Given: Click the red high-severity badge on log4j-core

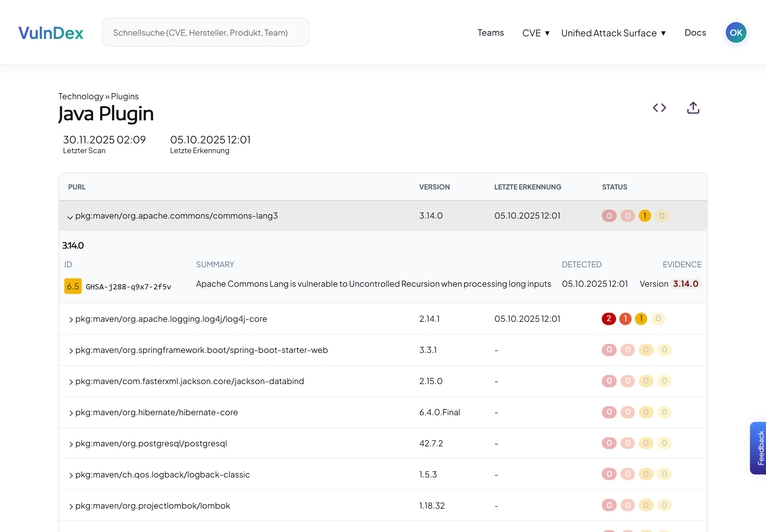Looking at the screenshot, I should (x=625, y=319).
